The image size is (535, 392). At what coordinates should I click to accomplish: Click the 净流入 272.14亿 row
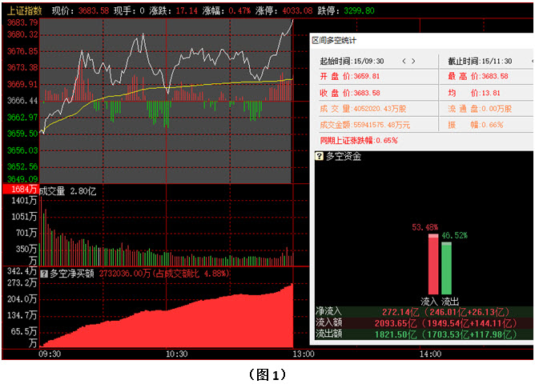(424, 311)
